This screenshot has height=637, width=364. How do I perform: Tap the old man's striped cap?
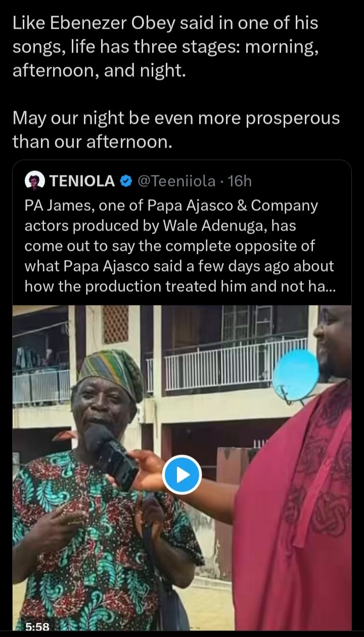coord(111,369)
